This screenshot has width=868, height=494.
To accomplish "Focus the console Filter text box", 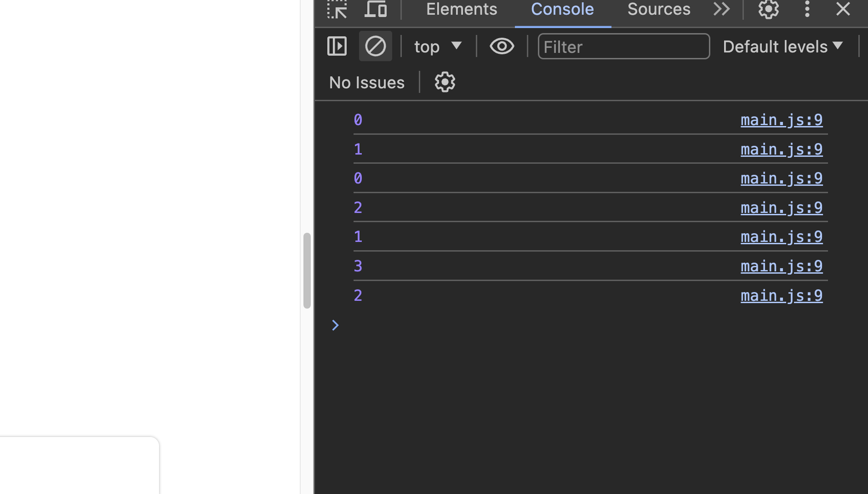I will click(623, 46).
